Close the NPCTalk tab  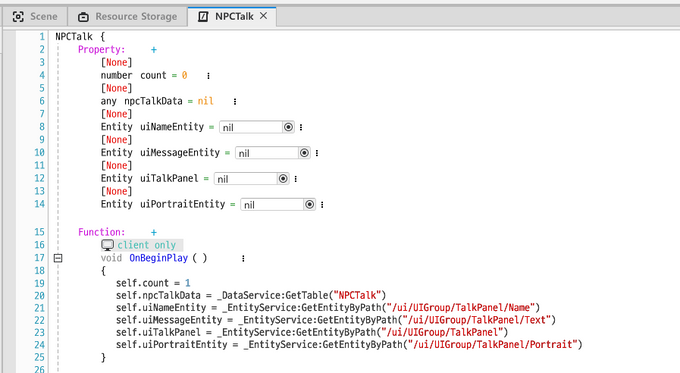(x=263, y=16)
